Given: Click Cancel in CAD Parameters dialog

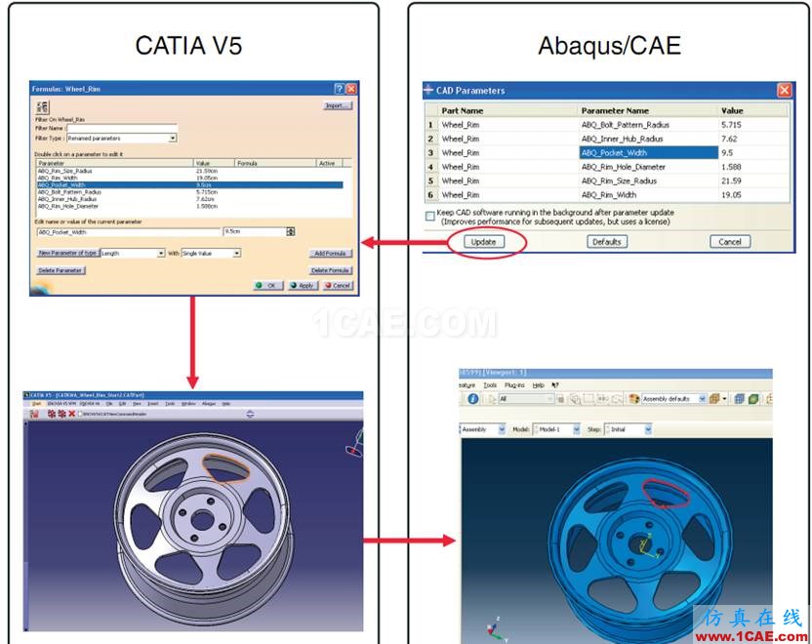Looking at the screenshot, I should (730, 242).
